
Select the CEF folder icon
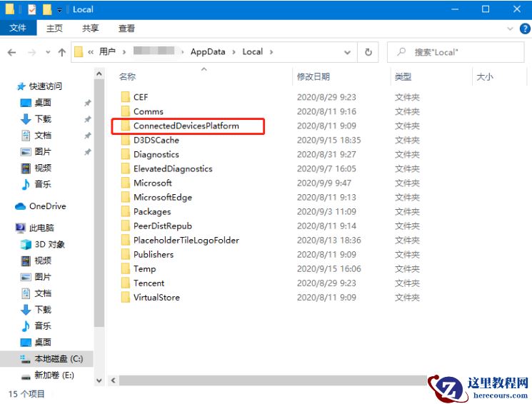click(x=126, y=97)
